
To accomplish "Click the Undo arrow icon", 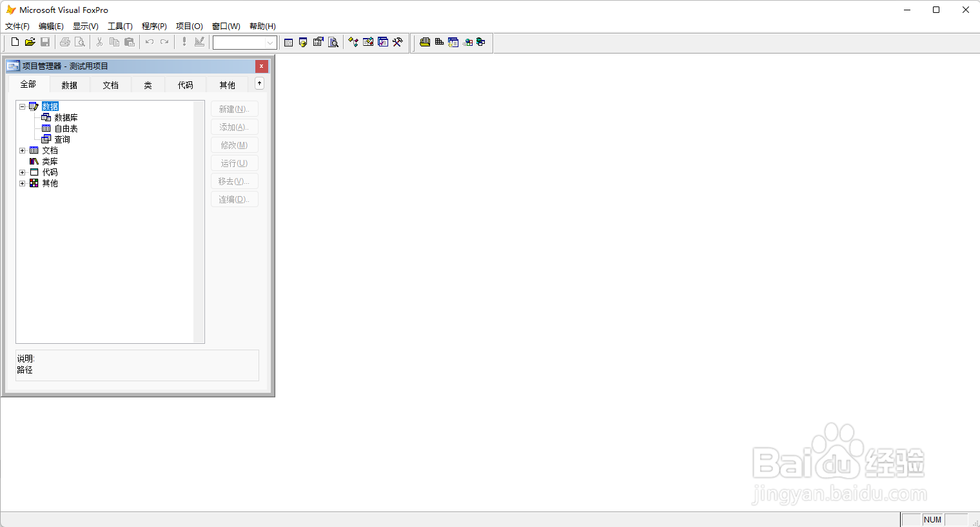I will click(149, 42).
